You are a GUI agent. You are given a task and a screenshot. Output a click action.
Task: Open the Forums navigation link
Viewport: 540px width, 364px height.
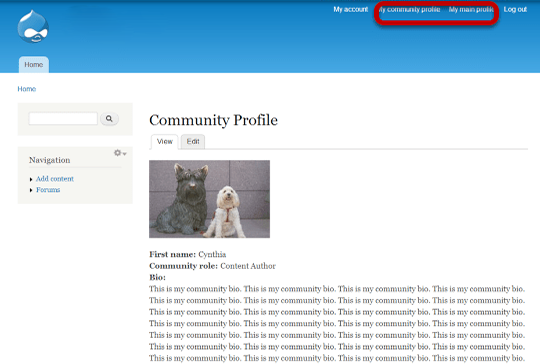(48, 190)
